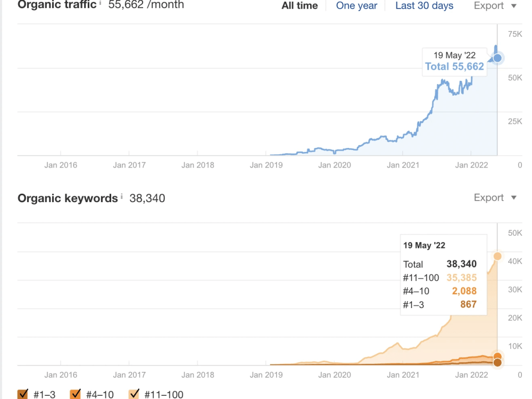Click '2,088' value in keywords tooltip

pos(464,291)
